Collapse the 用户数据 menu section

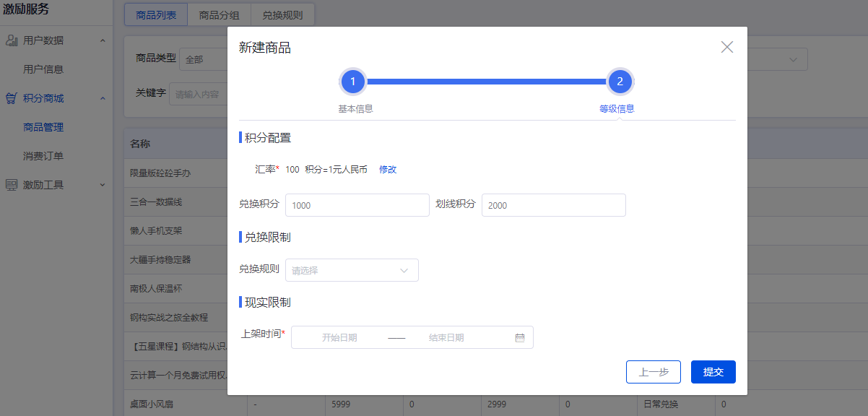click(x=103, y=40)
